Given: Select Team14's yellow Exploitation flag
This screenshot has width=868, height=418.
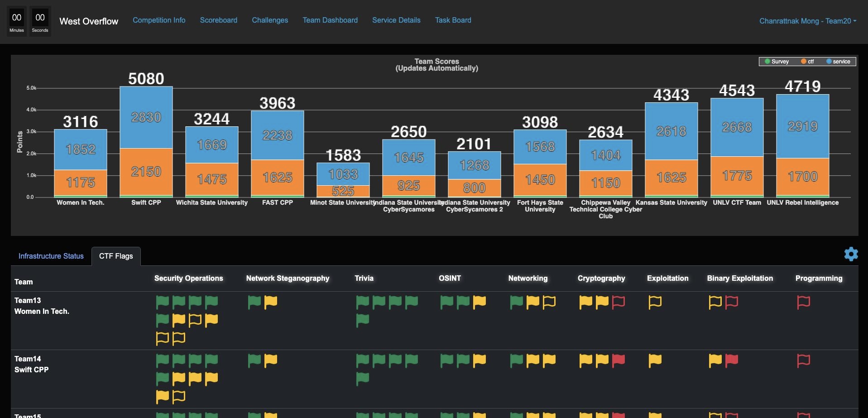Looking at the screenshot, I should pos(655,360).
